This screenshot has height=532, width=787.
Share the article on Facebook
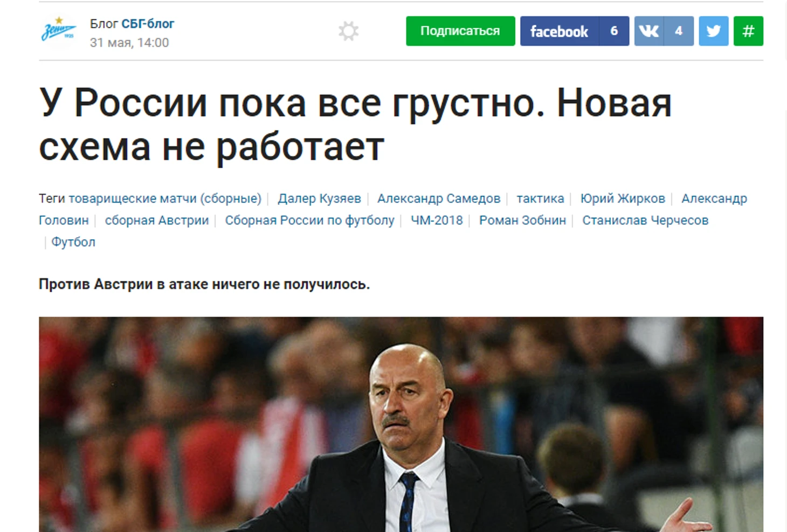click(560, 31)
